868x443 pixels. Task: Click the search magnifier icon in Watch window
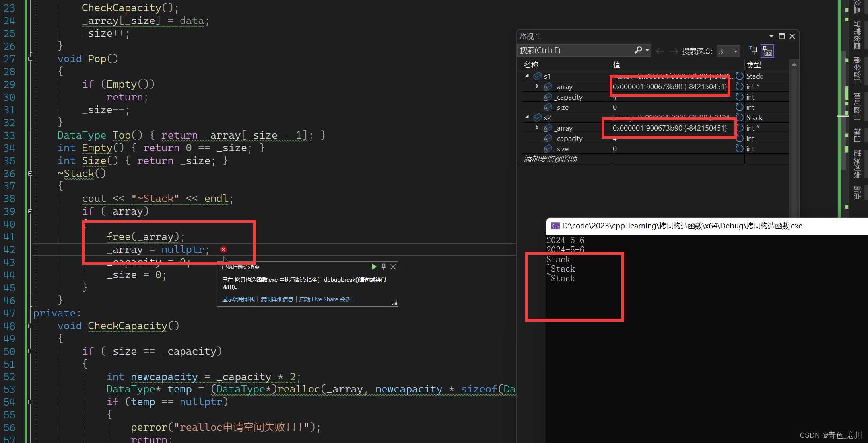pyautogui.click(x=638, y=51)
